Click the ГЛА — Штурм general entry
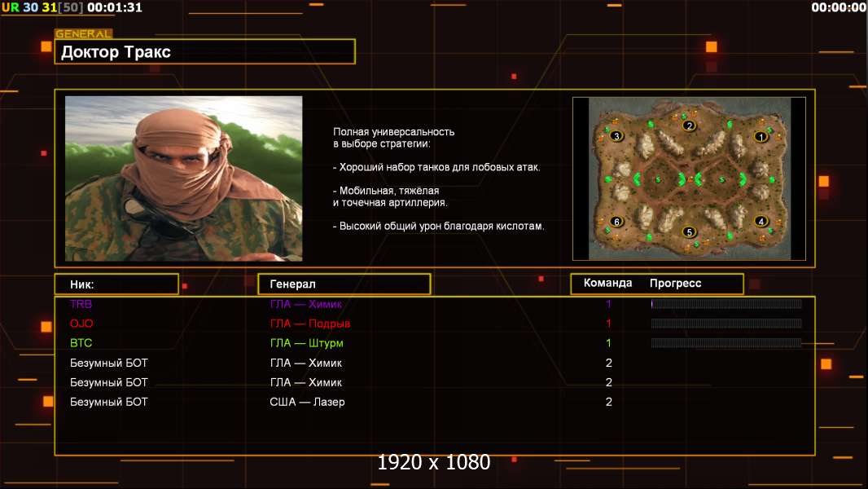The image size is (868, 489). pyautogui.click(x=307, y=343)
